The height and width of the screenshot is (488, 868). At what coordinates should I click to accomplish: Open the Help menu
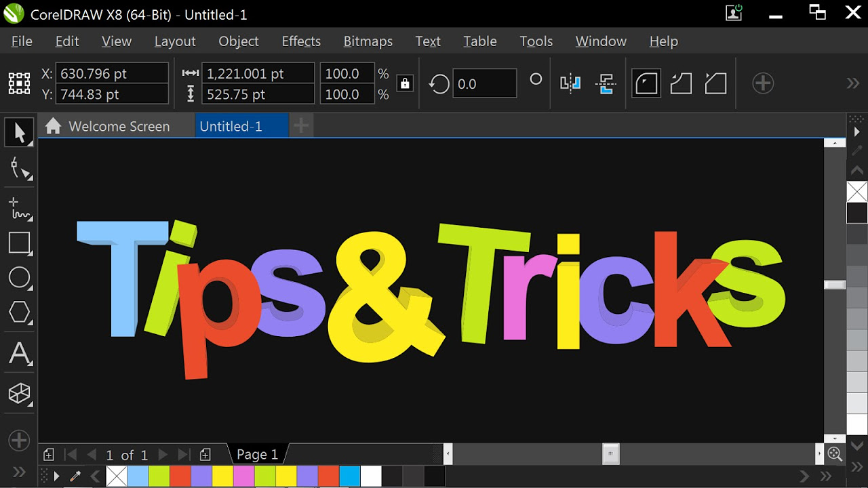[x=664, y=41]
